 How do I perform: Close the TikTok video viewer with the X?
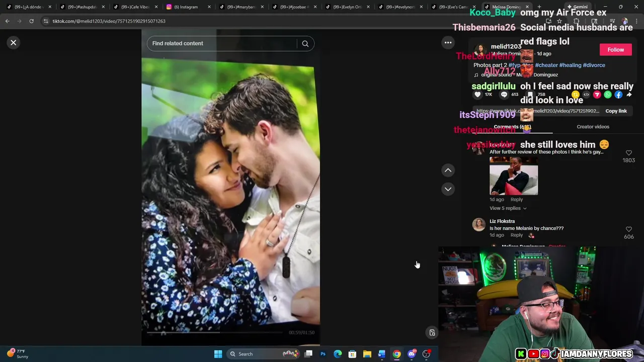(x=14, y=43)
